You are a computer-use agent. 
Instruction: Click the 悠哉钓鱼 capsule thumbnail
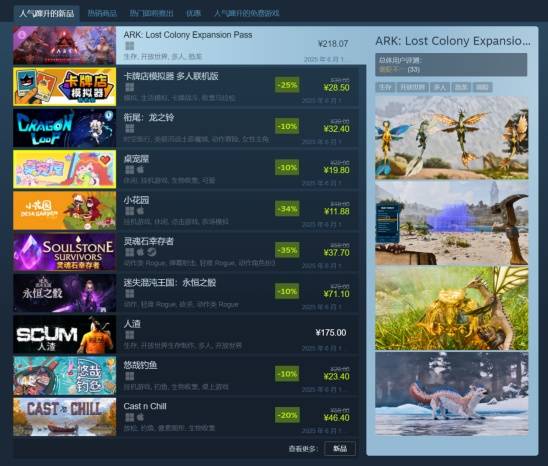(64, 376)
